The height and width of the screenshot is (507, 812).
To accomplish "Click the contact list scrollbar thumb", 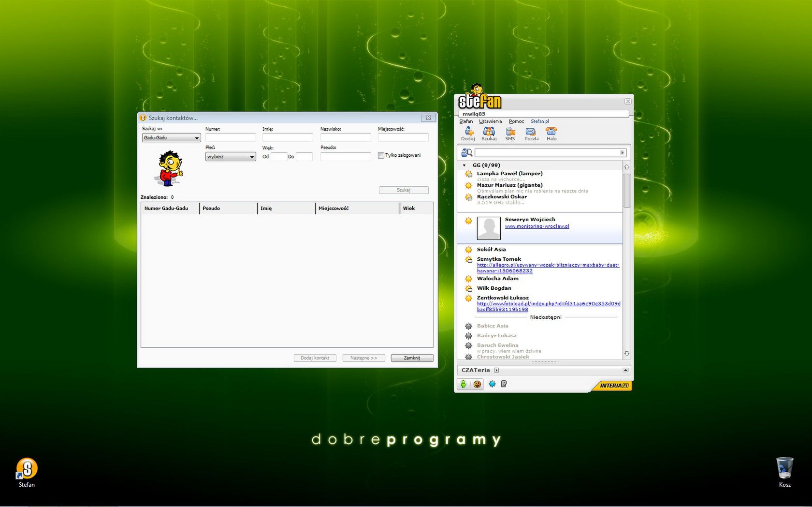I will 627,190.
